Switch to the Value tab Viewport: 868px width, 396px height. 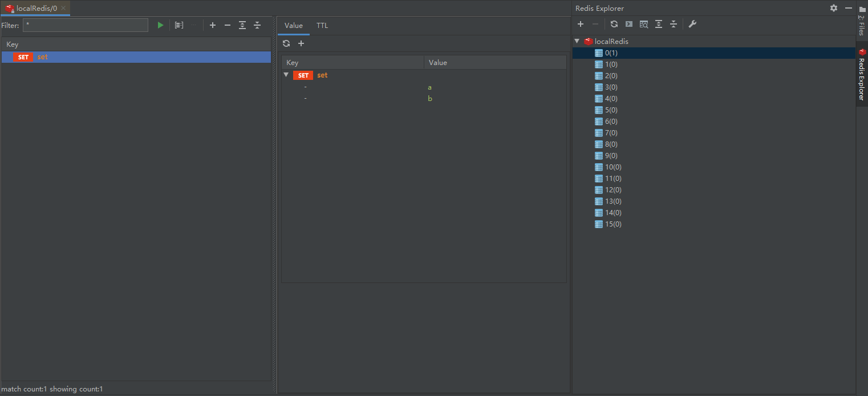(294, 26)
